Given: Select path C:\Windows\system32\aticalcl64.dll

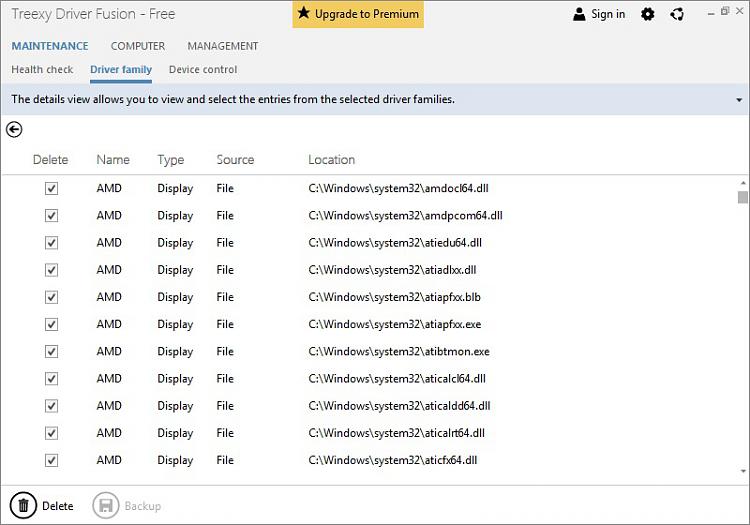Looking at the screenshot, I should [x=397, y=379].
